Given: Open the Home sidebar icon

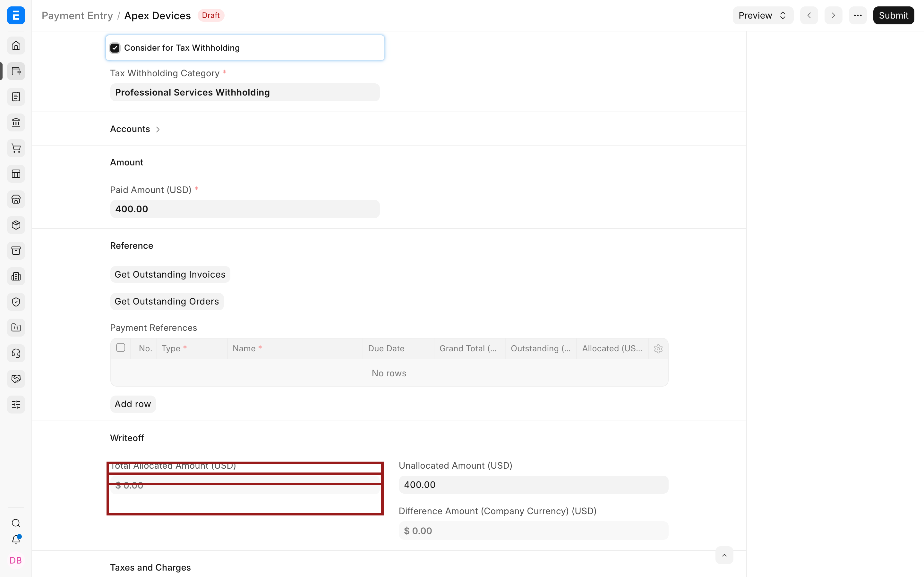Looking at the screenshot, I should pyautogui.click(x=16, y=46).
